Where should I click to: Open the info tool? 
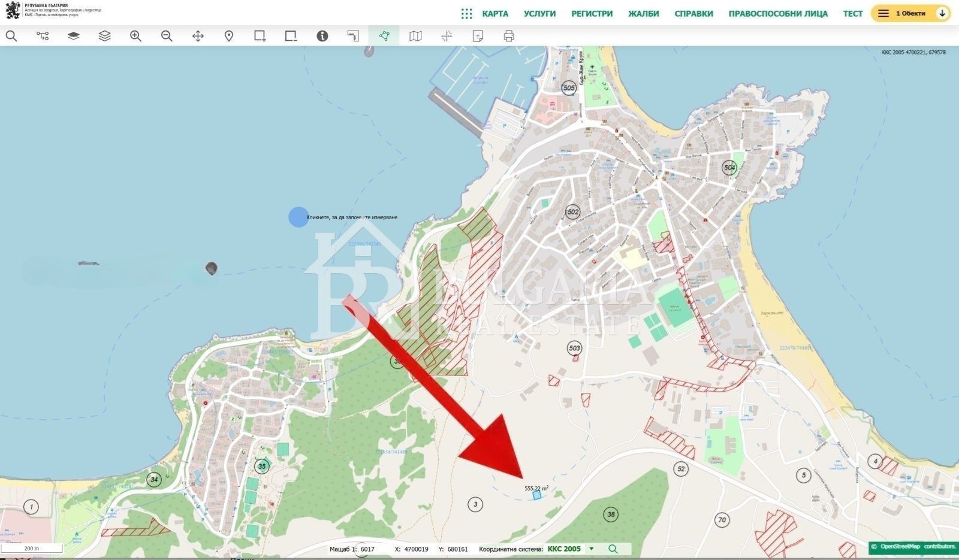pyautogui.click(x=322, y=36)
